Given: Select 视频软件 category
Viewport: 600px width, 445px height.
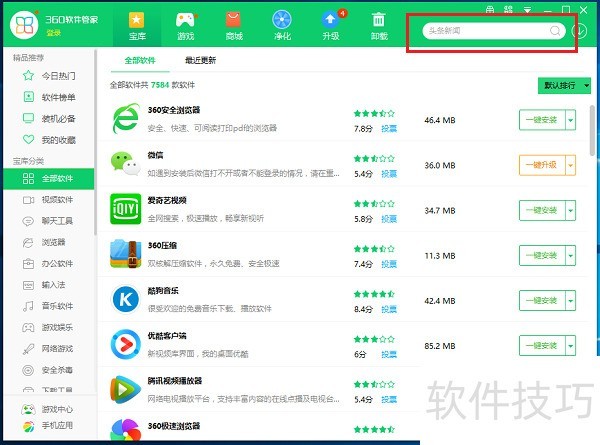Looking at the screenshot, I should [49, 200].
